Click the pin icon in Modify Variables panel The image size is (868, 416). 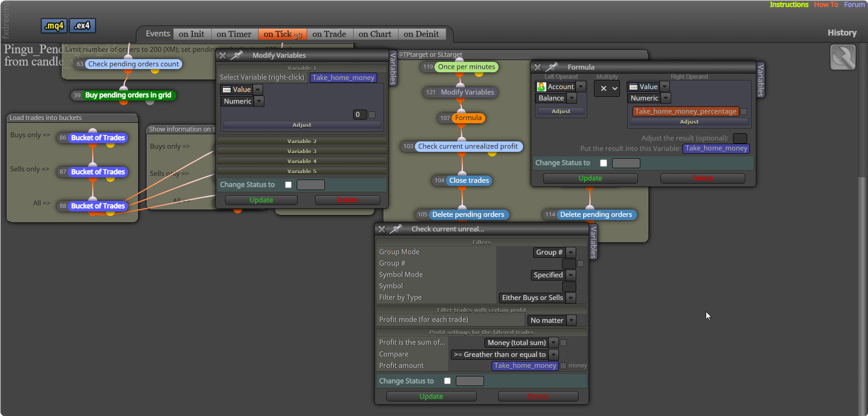click(x=236, y=55)
